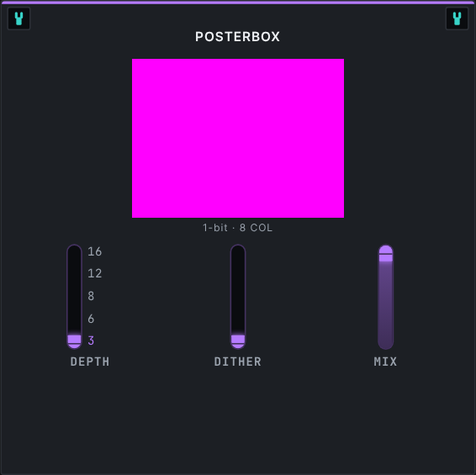Viewport: 476px width, 475px height.
Task: Click the teal plug icon at top-left
Action: [x=19, y=18]
